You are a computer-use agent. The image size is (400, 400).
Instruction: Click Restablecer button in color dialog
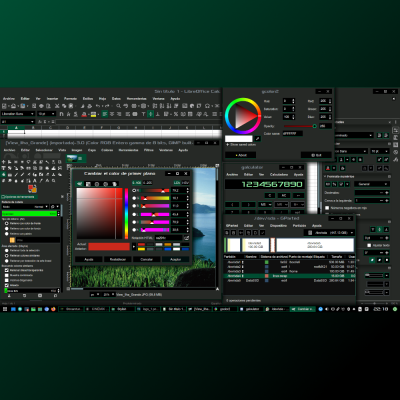coord(118,259)
